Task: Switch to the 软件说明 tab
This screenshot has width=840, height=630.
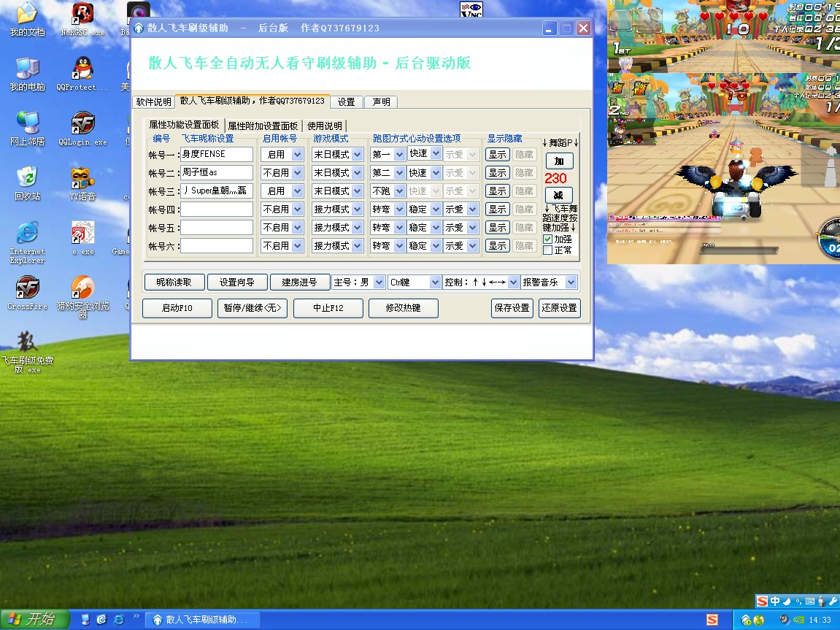Action: coord(153,101)
